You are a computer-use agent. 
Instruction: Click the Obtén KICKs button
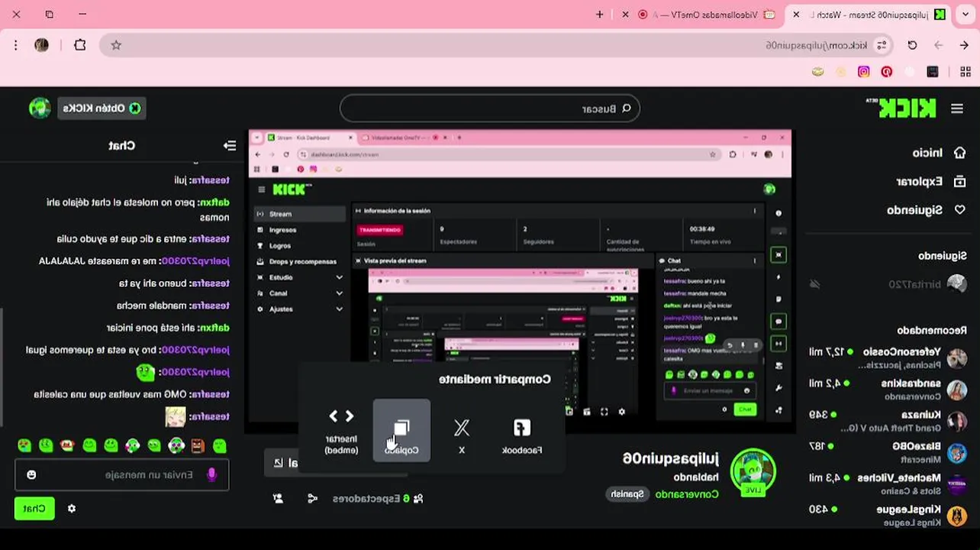click(102, 108)
